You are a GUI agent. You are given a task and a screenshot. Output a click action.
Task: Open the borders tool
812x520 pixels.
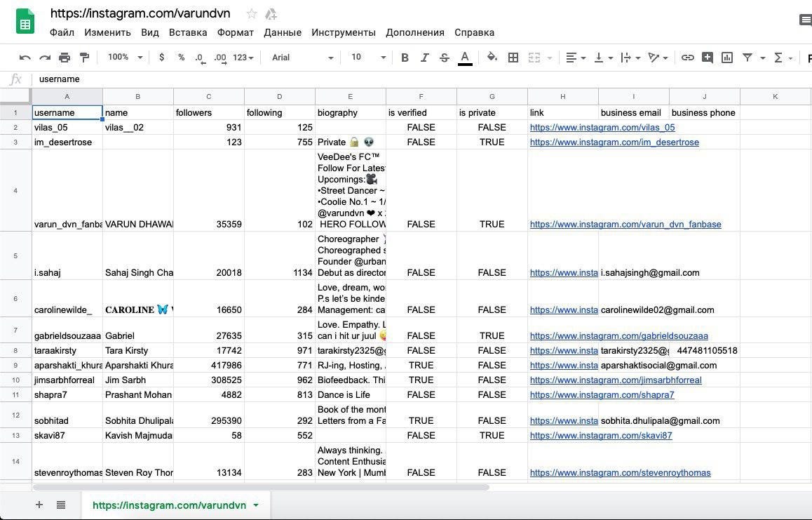(513, 58)
